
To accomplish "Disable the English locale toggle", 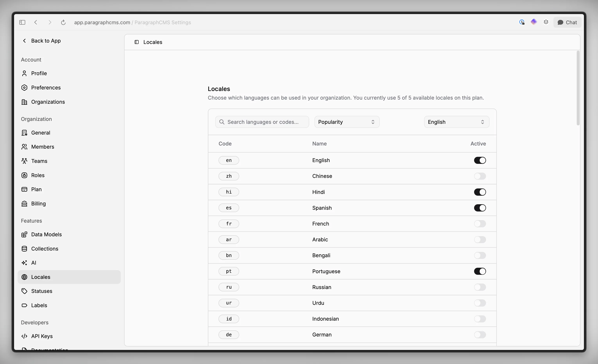I will (480, 160).
